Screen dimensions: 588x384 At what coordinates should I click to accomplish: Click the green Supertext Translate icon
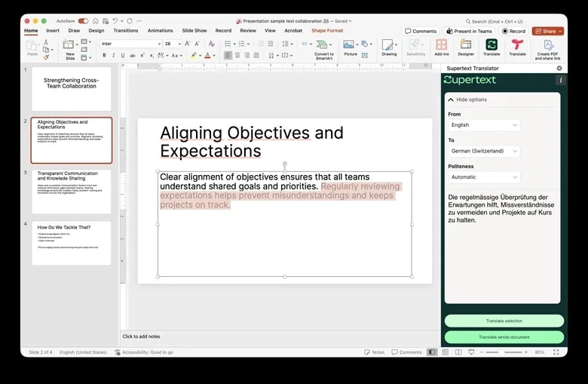click(x=492, y=48)
